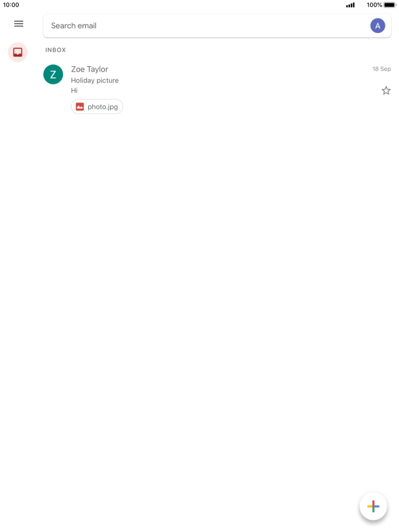Click the red image icon on attachment chip
399x532 pixels.
pyautogui.click(x=80, y=107)
